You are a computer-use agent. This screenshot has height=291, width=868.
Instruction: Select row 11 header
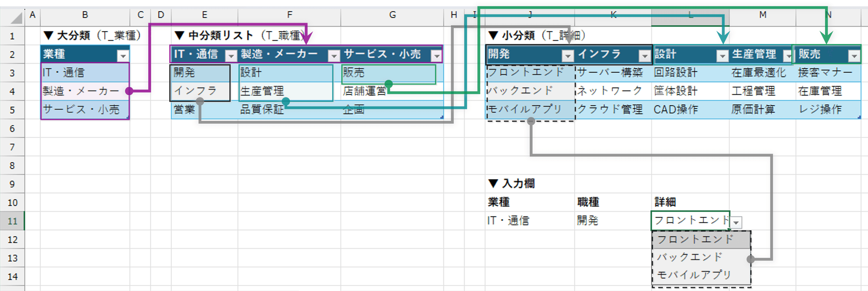[12, 221]
